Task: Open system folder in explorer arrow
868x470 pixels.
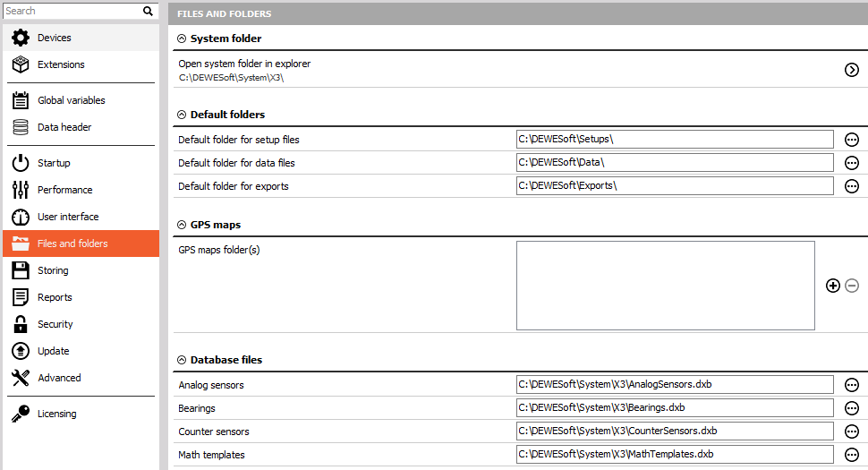Action: (x=851, y=70)
